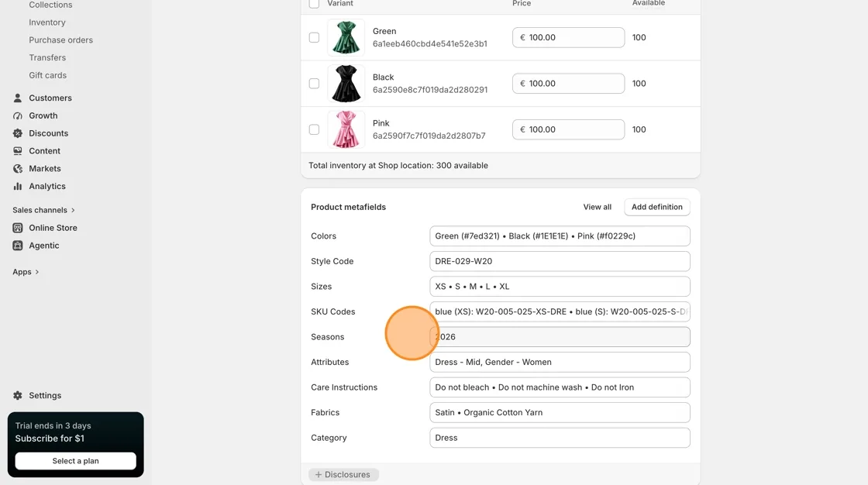Click into the Sizes metafield
The height and width of the screenshot is (485, 868).
(560, 287)
